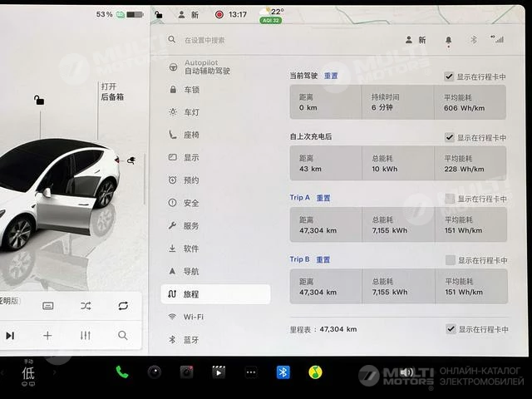Open the blue Bluetooth app in dock
Image resolution: width=532 pixels, height=399 pixels.
click(x=283, y=372)
